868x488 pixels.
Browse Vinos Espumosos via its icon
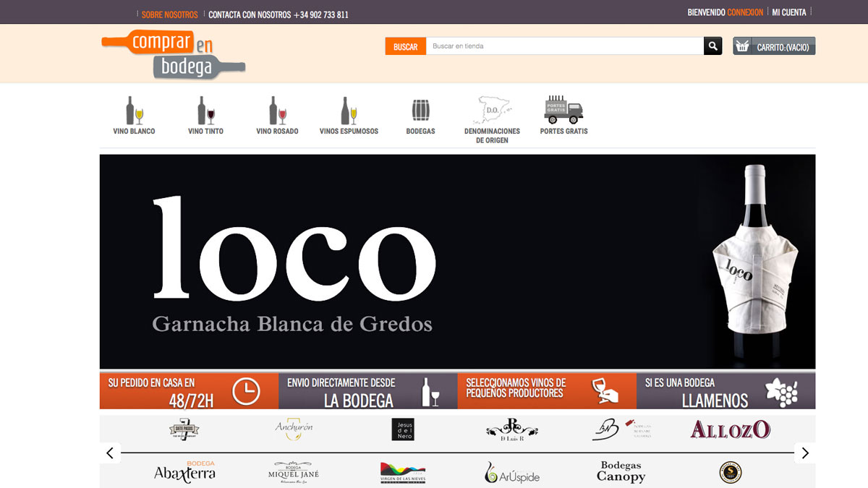(349, 111)
